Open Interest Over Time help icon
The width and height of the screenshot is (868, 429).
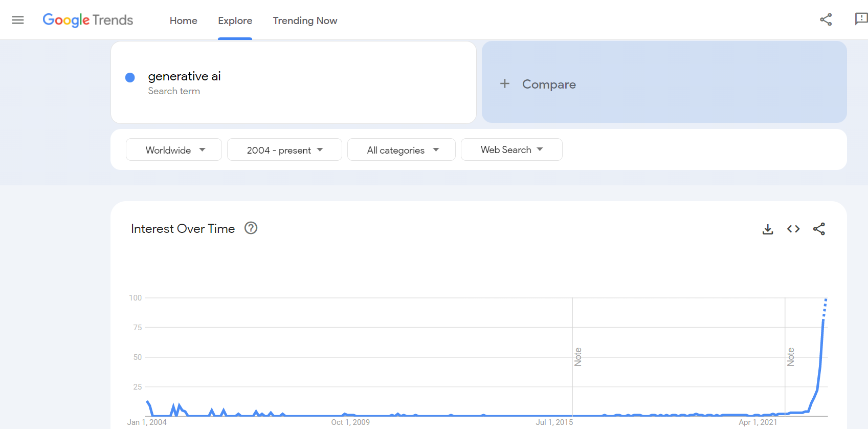(x=251, y=228)
